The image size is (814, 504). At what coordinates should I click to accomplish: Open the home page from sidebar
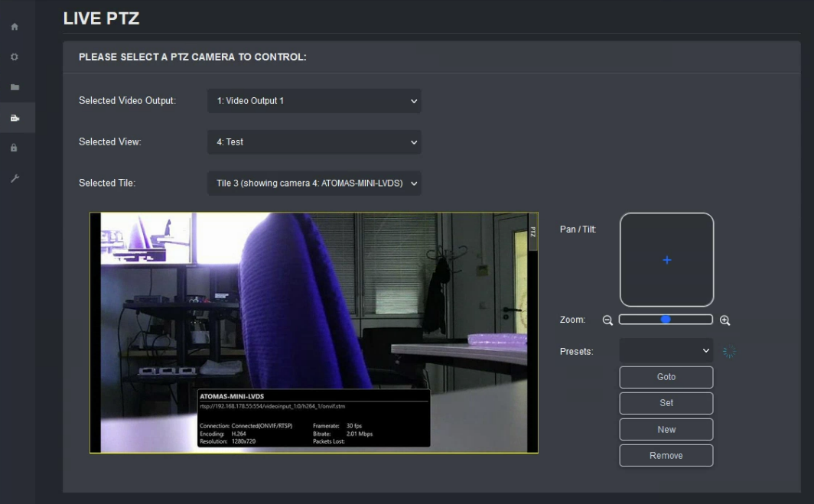15,27
